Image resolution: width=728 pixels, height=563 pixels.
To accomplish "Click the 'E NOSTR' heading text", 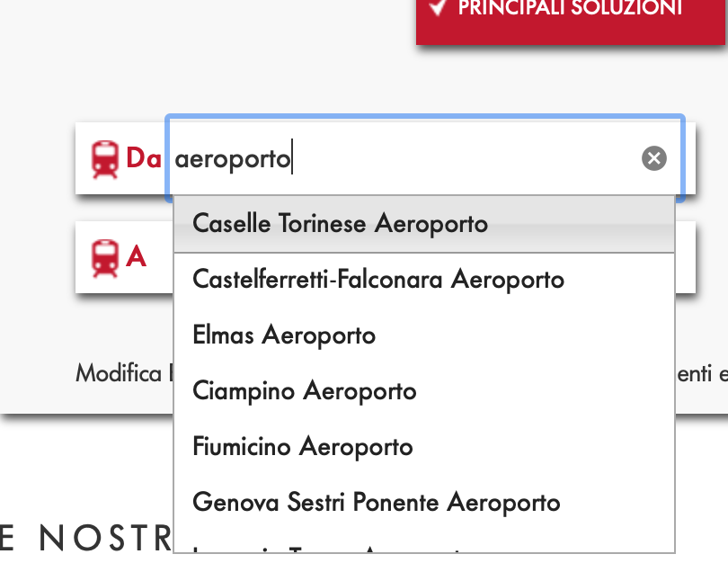I will pos(85,536).
